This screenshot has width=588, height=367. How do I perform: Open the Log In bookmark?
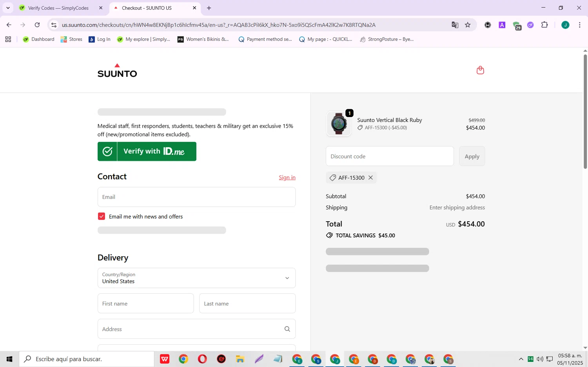[x=100, y=39]
